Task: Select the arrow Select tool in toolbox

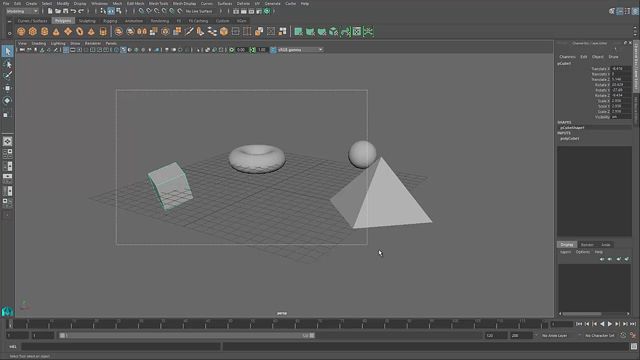Action: tap(7, 51)
